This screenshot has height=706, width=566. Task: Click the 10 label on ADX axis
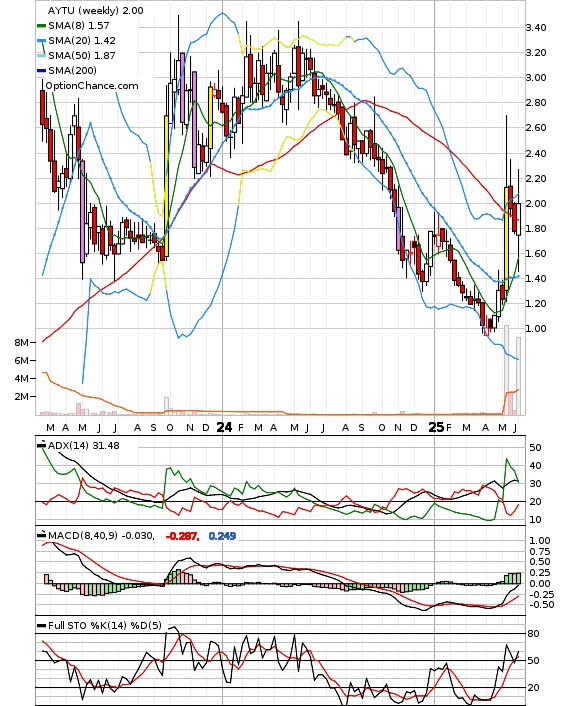click(535, 520)
